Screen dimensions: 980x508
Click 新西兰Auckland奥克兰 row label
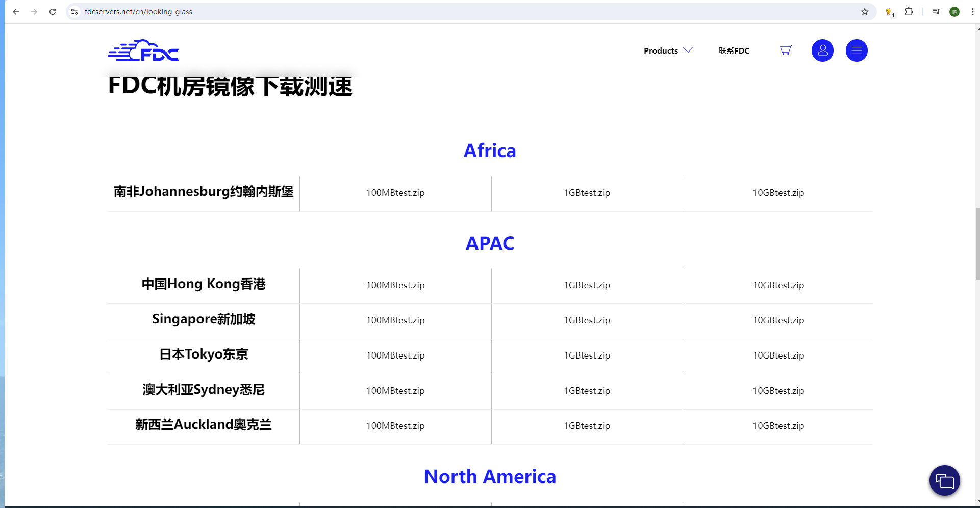[x=204, y=425]
